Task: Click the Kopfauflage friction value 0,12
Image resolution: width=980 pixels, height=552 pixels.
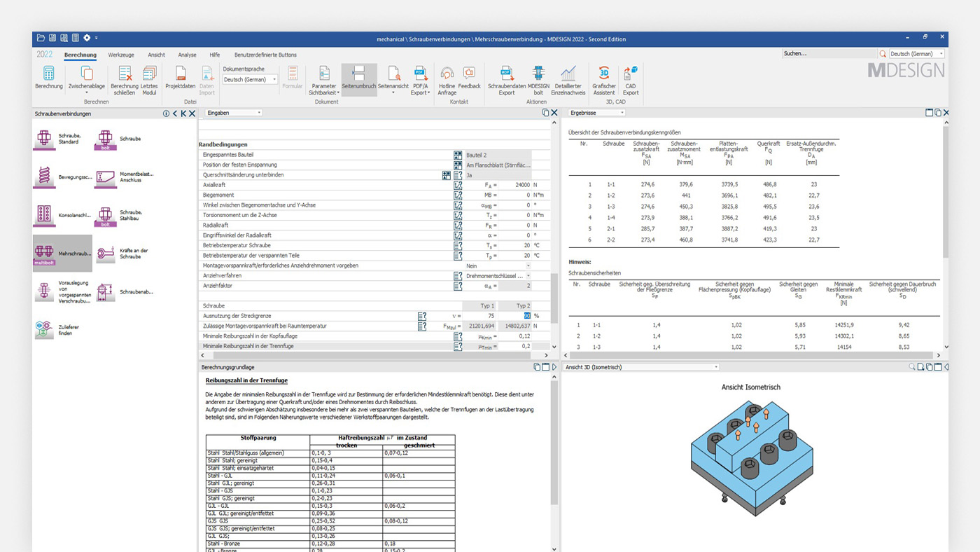Action: (x=515, y=336)
